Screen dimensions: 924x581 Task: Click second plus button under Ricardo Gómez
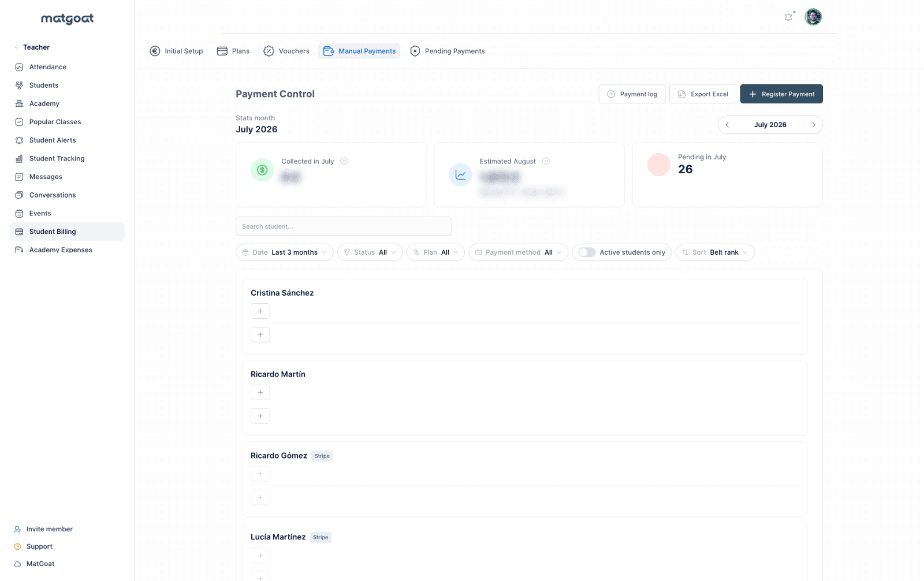[260, 498]
